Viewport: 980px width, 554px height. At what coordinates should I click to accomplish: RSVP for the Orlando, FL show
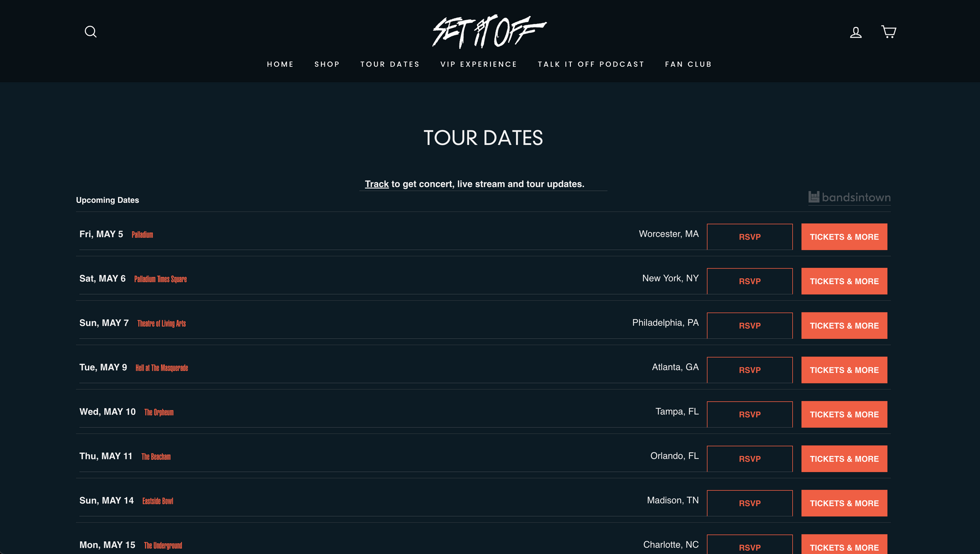[749, 459]
